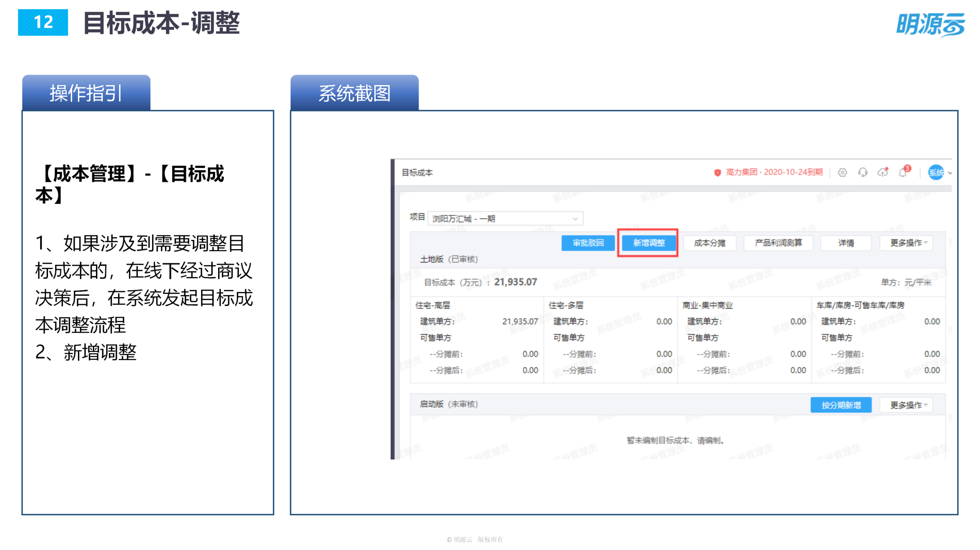Switch to the 目标成本 page header
Viewport: 980px width, 550px height.
pos(417,172)
